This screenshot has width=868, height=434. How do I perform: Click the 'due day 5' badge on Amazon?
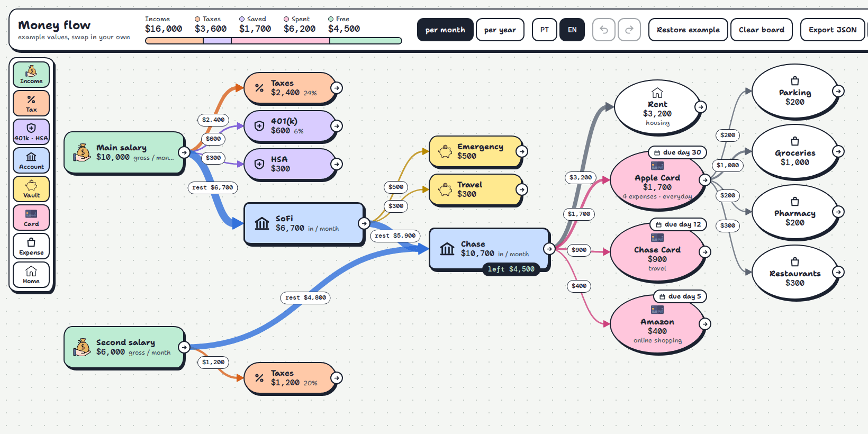680,296
